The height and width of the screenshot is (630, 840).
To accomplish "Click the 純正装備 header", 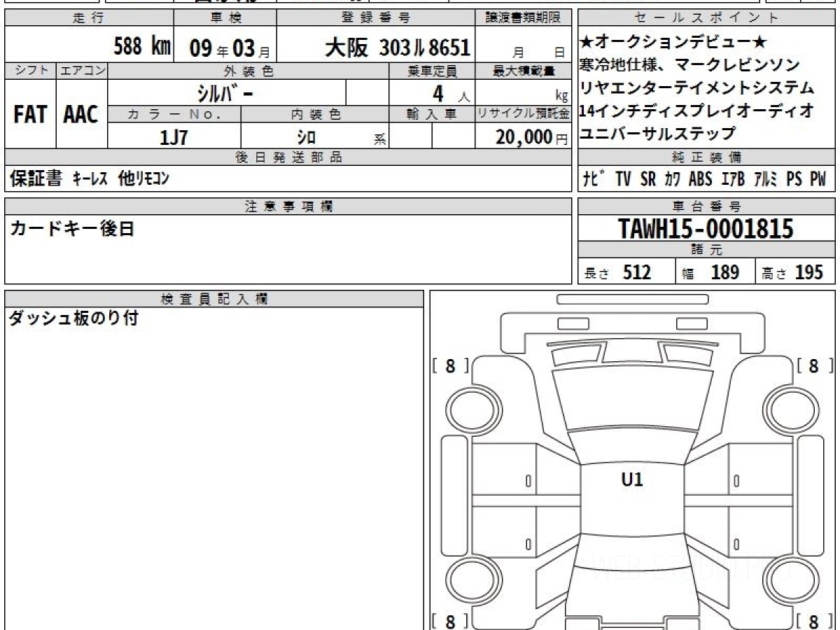I will (x=707, y=157).
